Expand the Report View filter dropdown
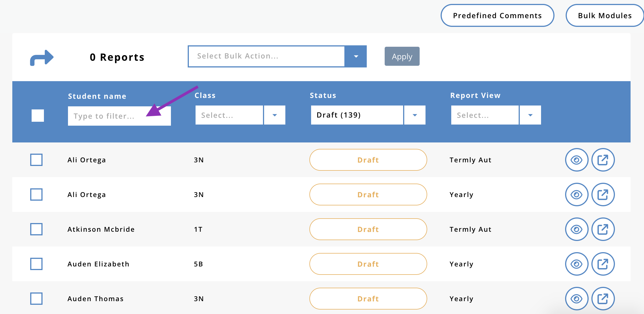The image size is (644, 314). coord(530,115)
